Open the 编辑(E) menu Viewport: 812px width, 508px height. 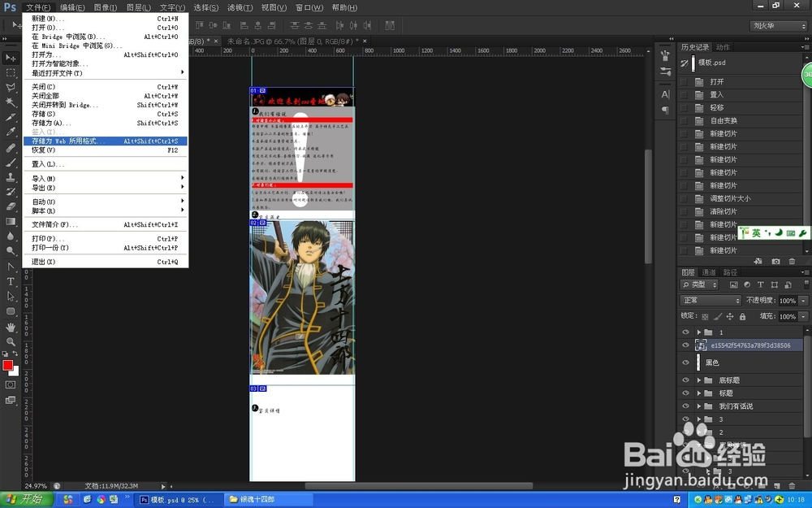click(72, 7)
